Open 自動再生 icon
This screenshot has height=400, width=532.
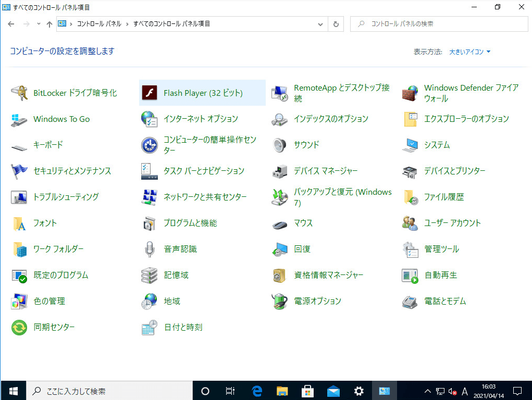click(410, 275)
